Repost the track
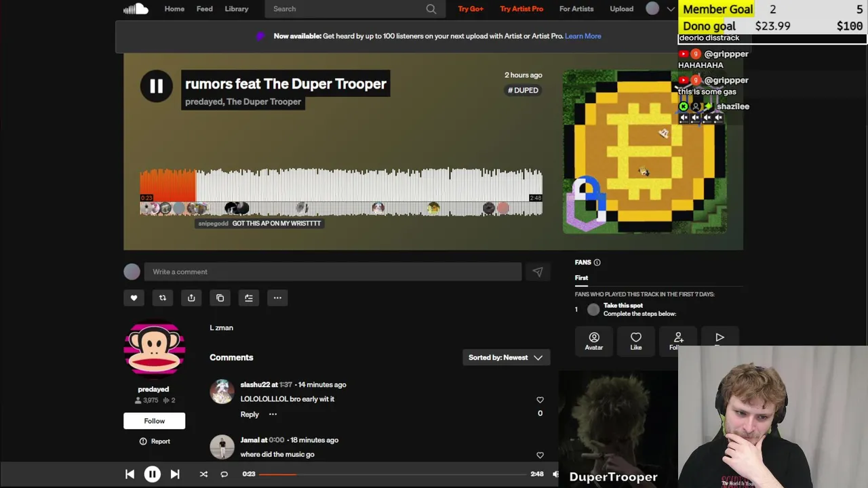Screen dimensions: 868x488 (x=163, y=298)
